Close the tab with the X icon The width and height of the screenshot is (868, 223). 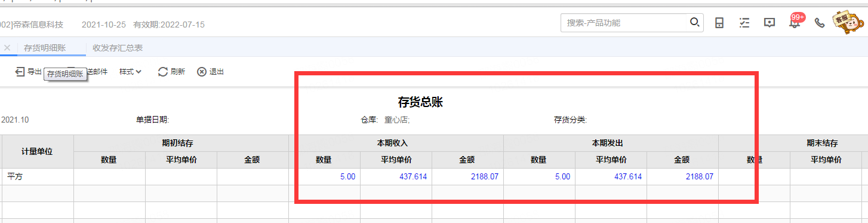point(7,48)
